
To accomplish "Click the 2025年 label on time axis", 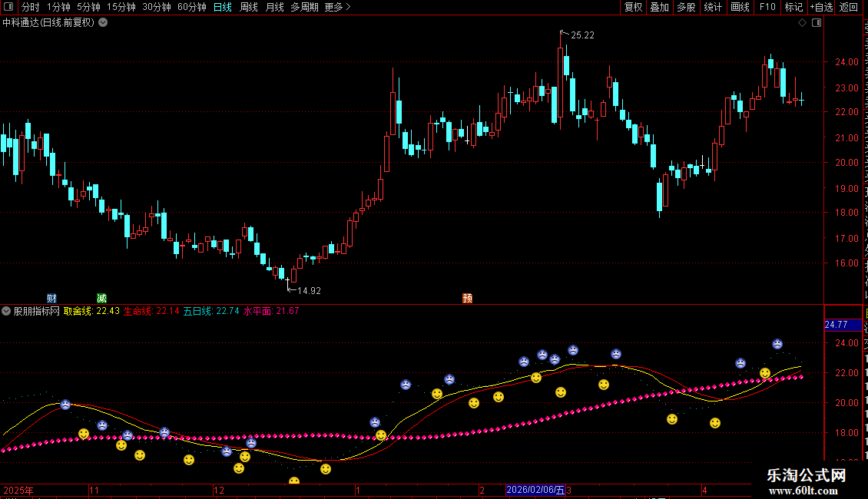I will [x=18, y=490].
